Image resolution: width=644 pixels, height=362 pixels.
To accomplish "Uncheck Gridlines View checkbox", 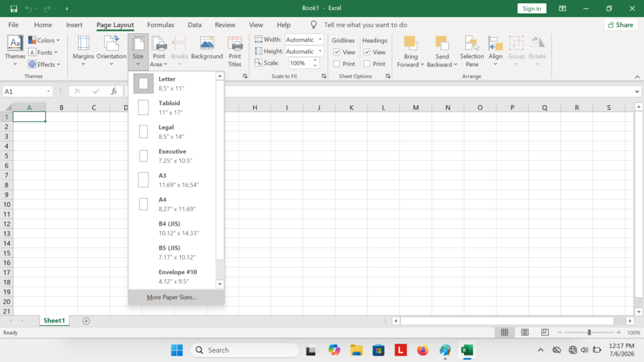I will tap(337, 52).
